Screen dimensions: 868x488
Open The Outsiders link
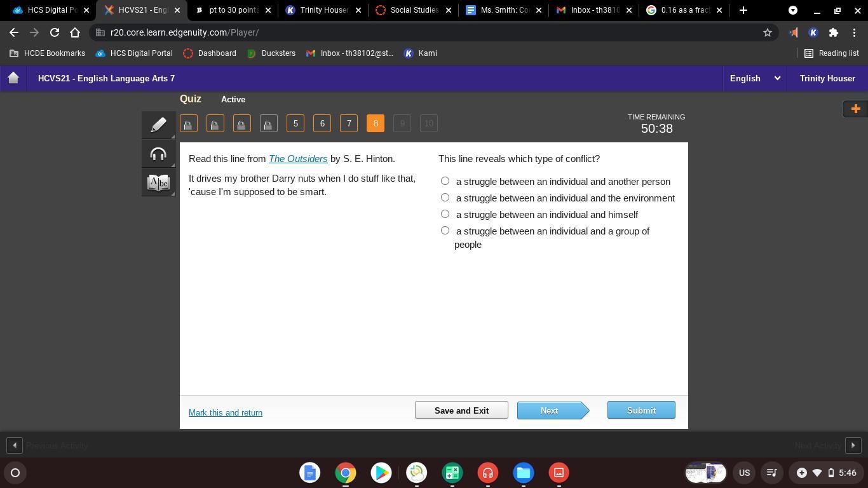[298, 159]
